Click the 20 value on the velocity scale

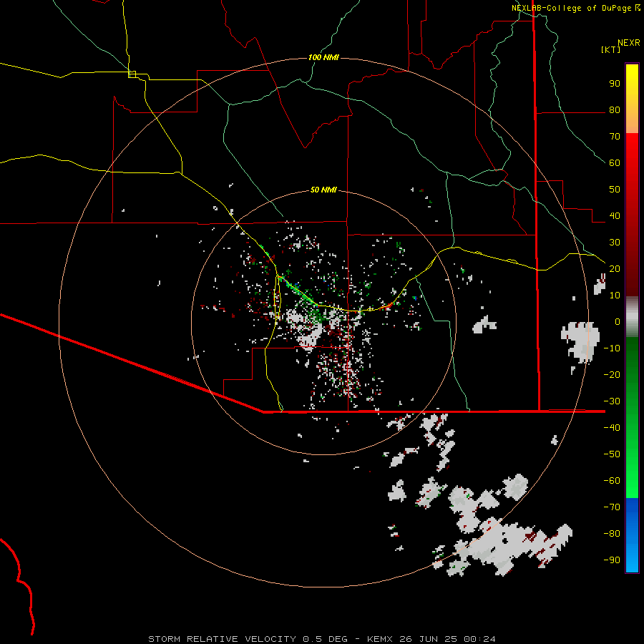click(x=615, y=269)
